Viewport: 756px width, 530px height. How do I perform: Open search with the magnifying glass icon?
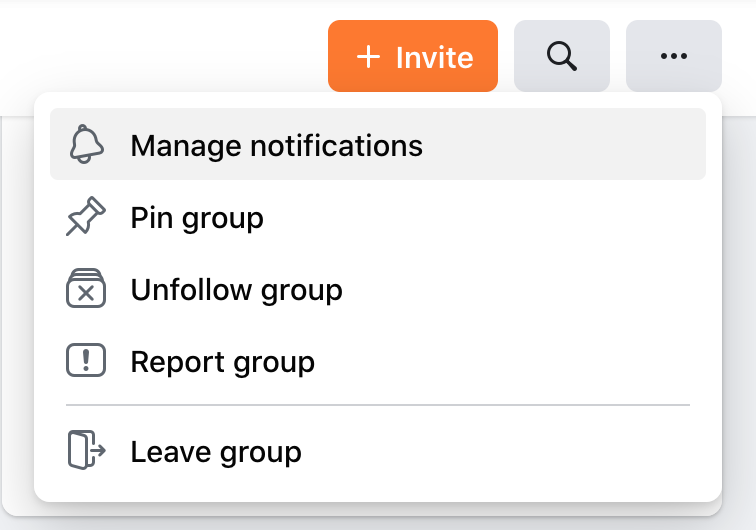click(562, 56)
